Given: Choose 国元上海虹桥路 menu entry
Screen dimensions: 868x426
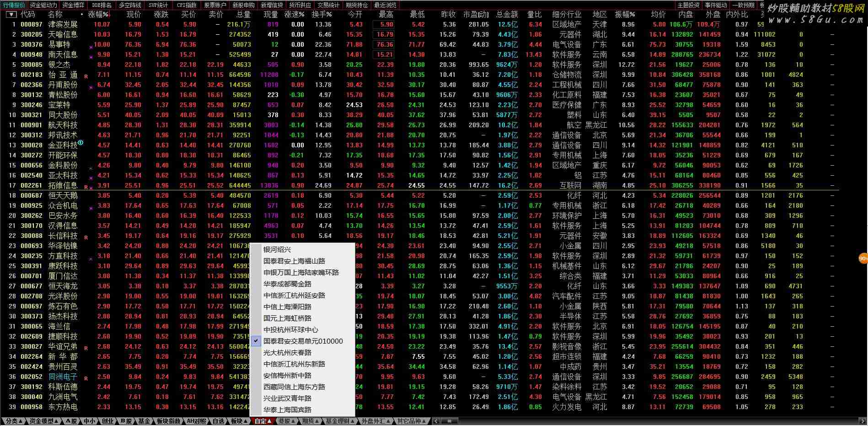Looking at the screenshot, I should [302, 318].
